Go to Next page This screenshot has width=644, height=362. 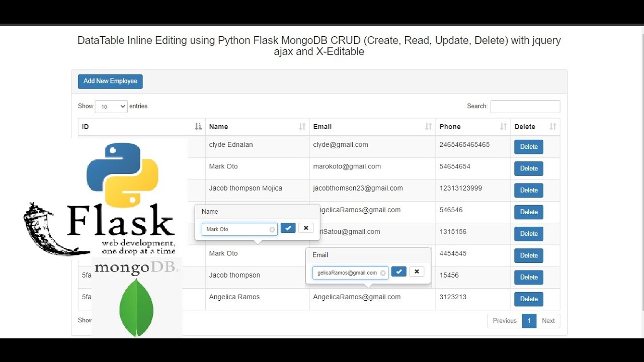click(548, 321)
